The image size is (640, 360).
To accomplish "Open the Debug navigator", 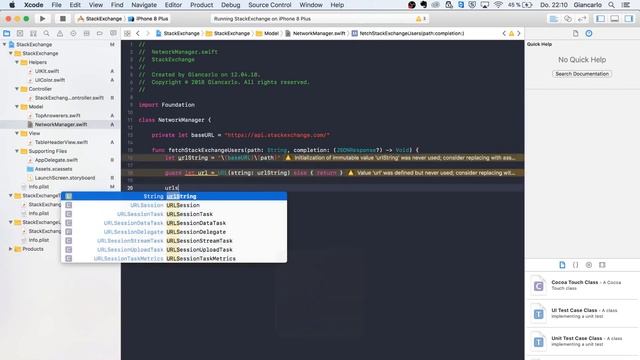I will [87, 33].
